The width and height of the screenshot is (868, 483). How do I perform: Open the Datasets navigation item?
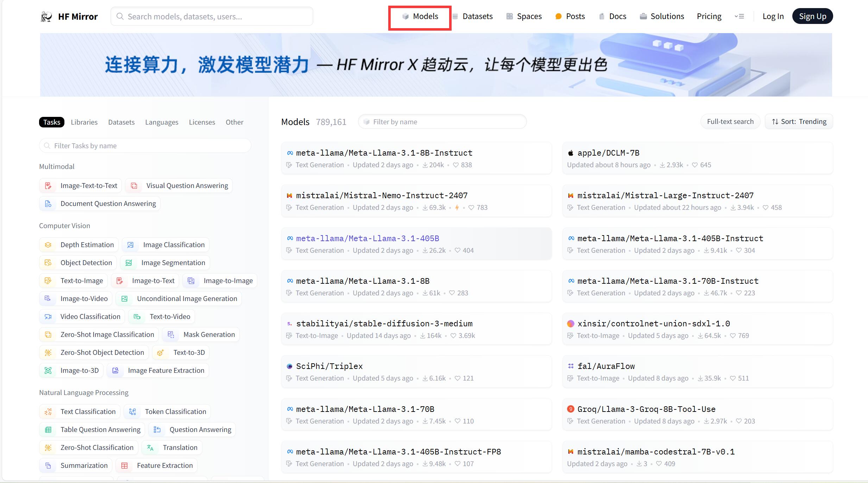tap(472, 16)
